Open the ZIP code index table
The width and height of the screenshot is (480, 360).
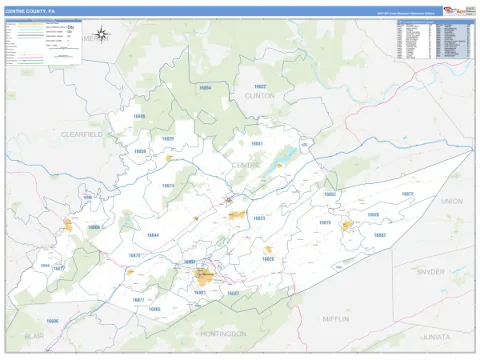[x=435, y=40]
